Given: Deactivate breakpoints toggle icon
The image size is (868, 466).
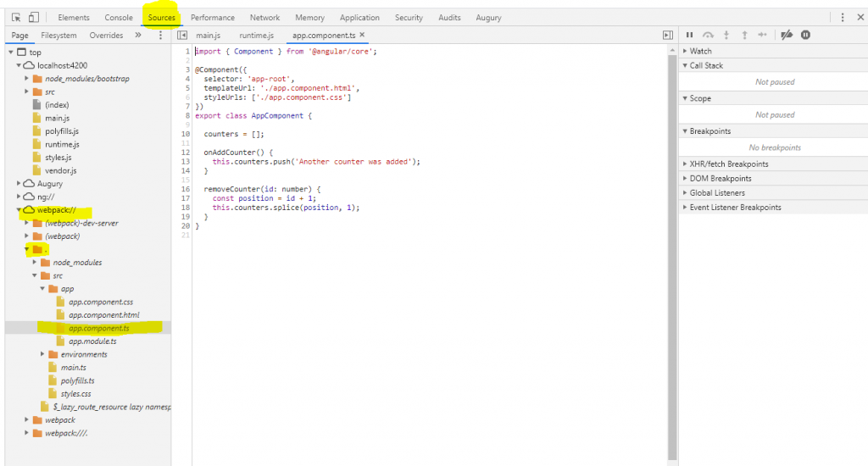Looking at the screenshot, I should pyautogui.click(x=787, y=35).
